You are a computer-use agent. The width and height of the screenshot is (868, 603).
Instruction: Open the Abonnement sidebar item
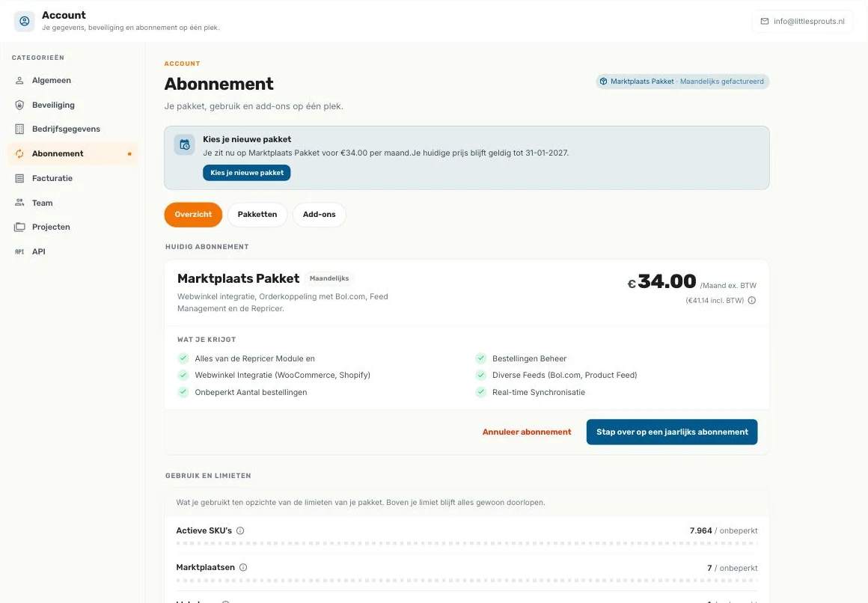73,154
